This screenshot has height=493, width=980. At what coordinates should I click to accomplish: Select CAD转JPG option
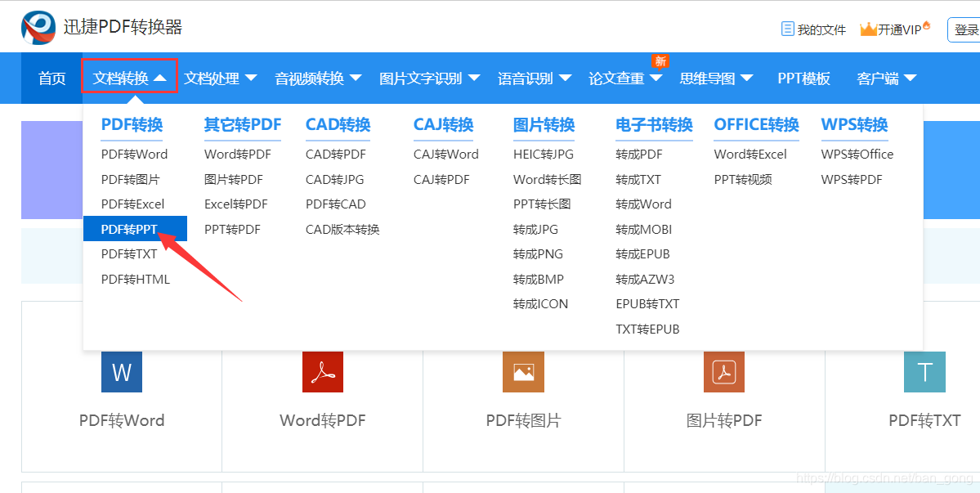(334, 179)
